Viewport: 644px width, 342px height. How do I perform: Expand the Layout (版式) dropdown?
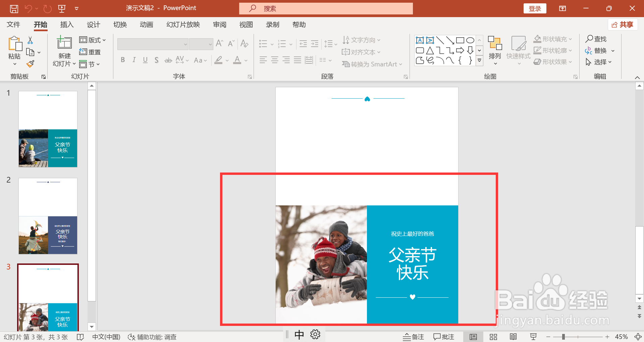(x=93, y=40)
